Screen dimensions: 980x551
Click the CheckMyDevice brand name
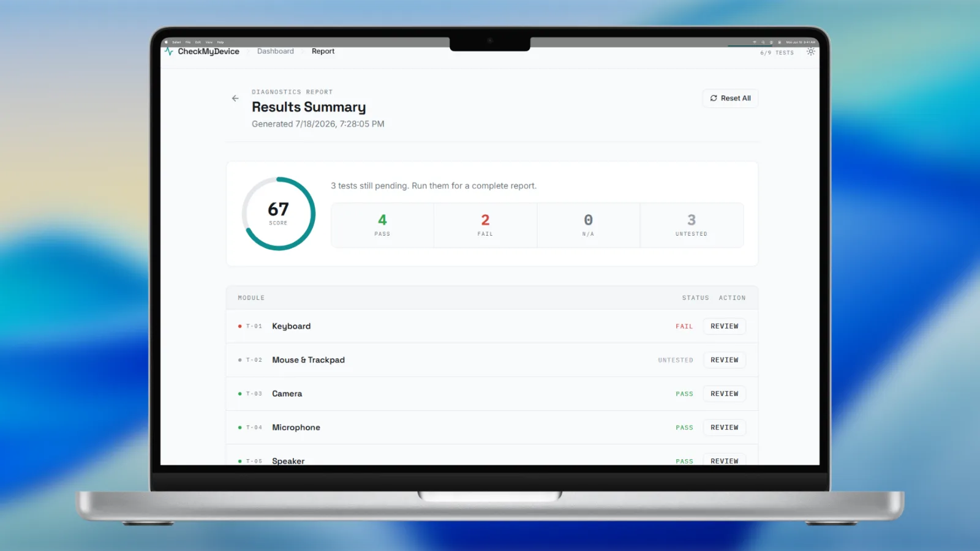click(208, 51)
